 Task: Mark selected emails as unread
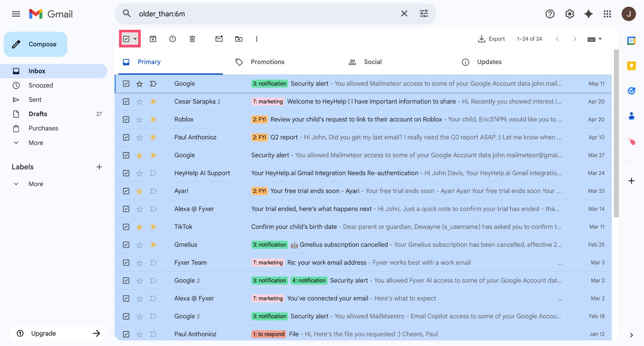(x=219, y=39)
